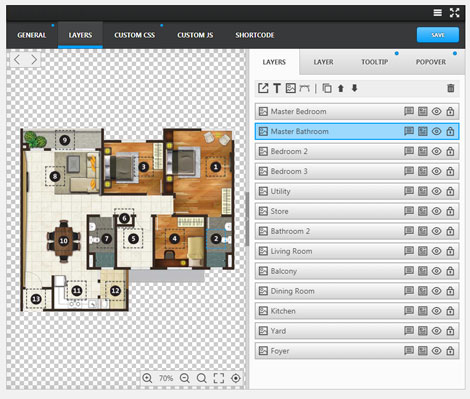Add a new link layer icon
Viewport: 470px width, 399px height.
(263, 88)
